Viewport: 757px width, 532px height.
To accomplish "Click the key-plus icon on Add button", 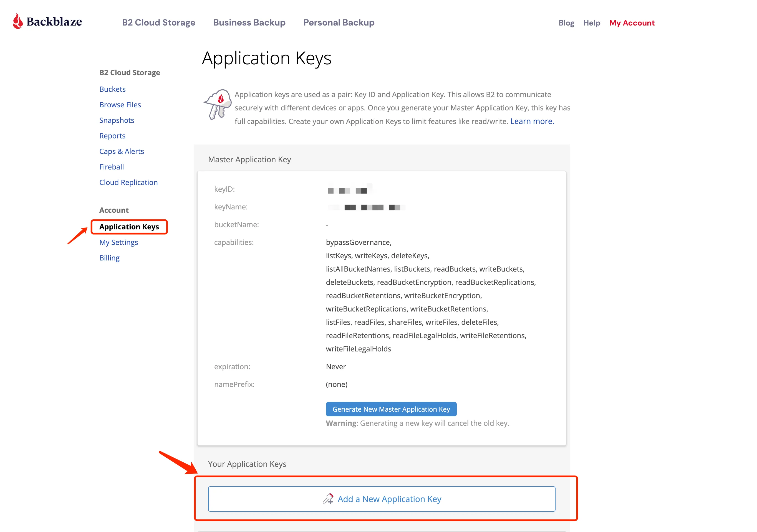I will [328, 499].
